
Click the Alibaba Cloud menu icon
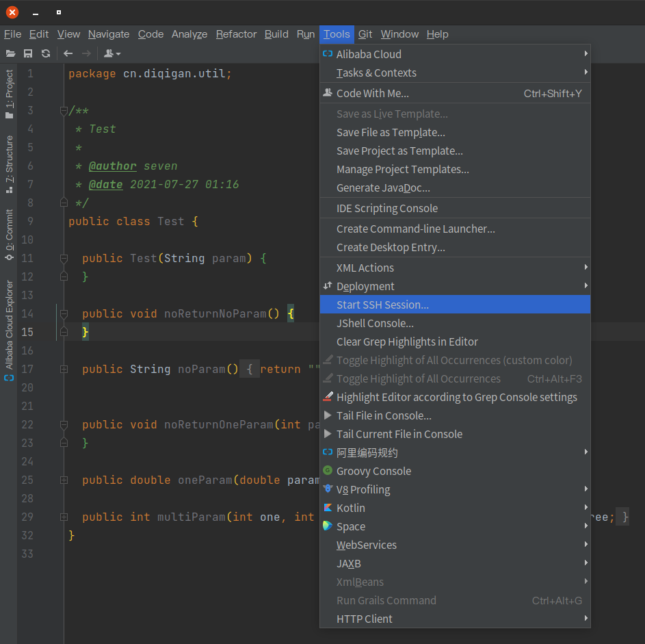click(328, 54)
